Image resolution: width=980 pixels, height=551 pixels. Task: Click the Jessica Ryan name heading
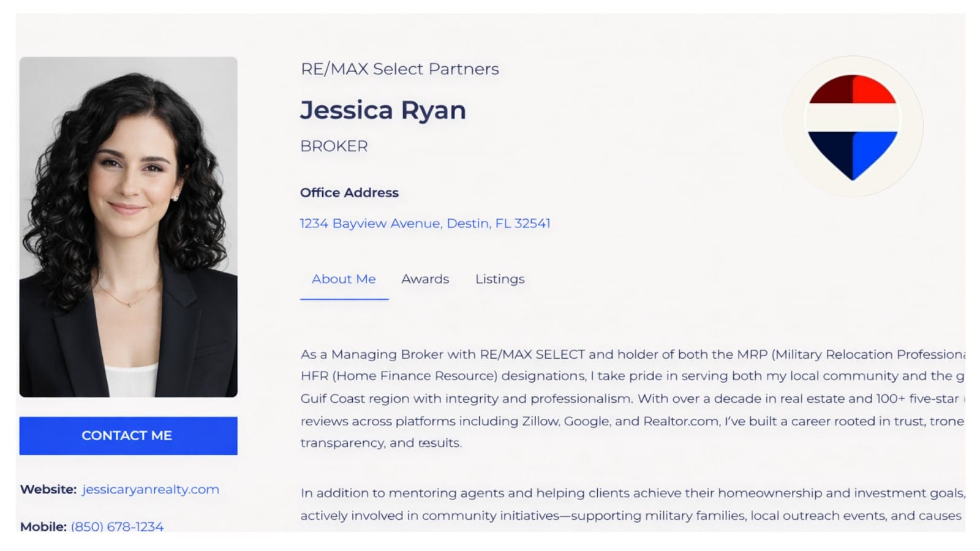pyautogui.click(x=383, y=110)
